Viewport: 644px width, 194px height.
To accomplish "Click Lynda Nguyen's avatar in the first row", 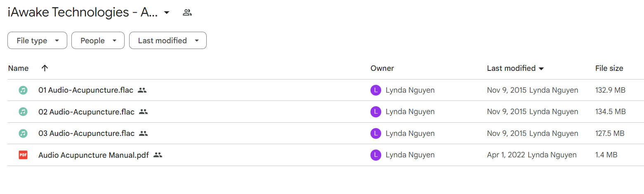I will (x=375, y=90).
